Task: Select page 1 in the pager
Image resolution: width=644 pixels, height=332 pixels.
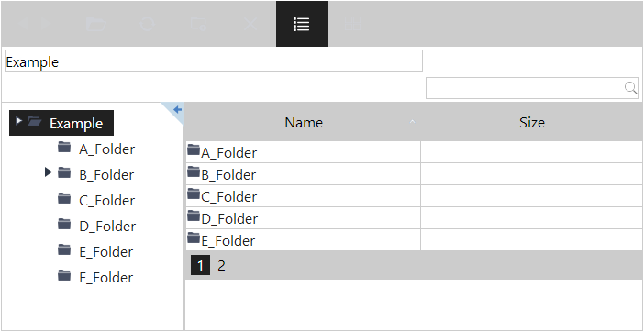Action: 200,266
